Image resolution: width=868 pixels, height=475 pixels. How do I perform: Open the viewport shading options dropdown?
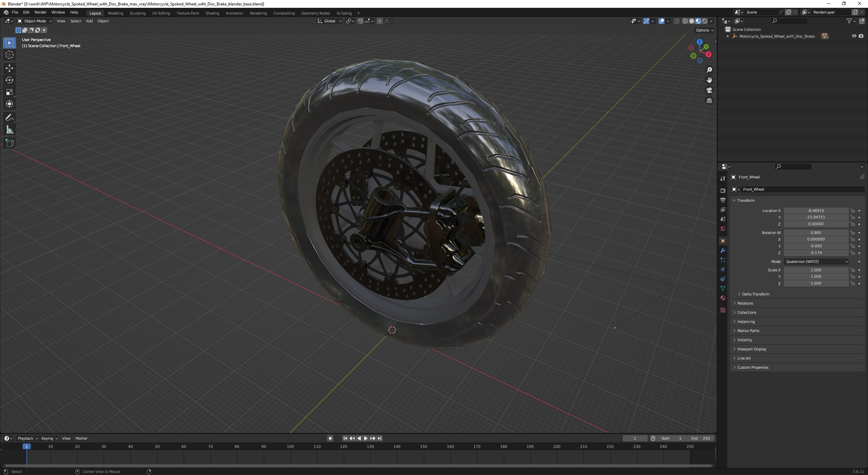click(711, 21)
